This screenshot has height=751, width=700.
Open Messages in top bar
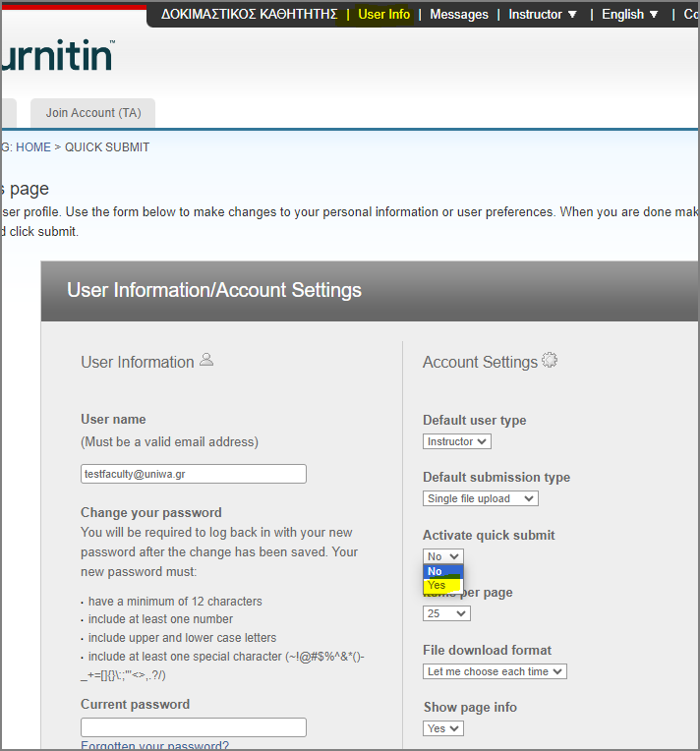(458, 15)
